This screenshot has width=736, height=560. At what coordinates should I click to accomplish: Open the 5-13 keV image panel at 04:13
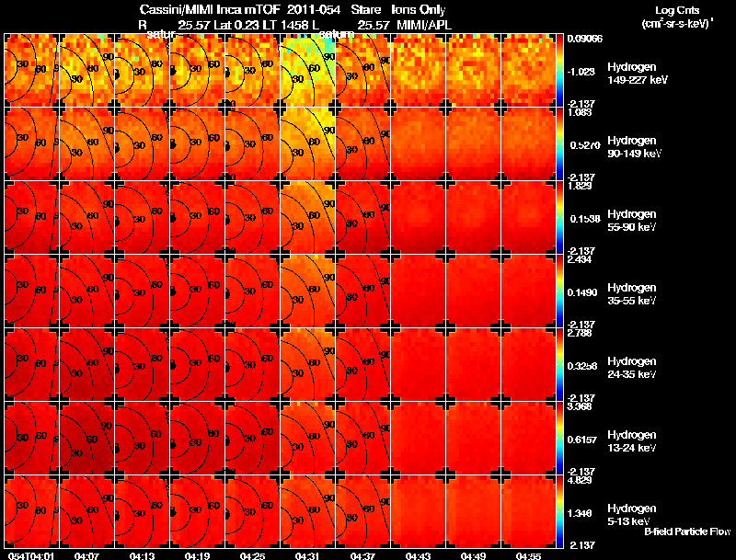click(x=143, y=511)
